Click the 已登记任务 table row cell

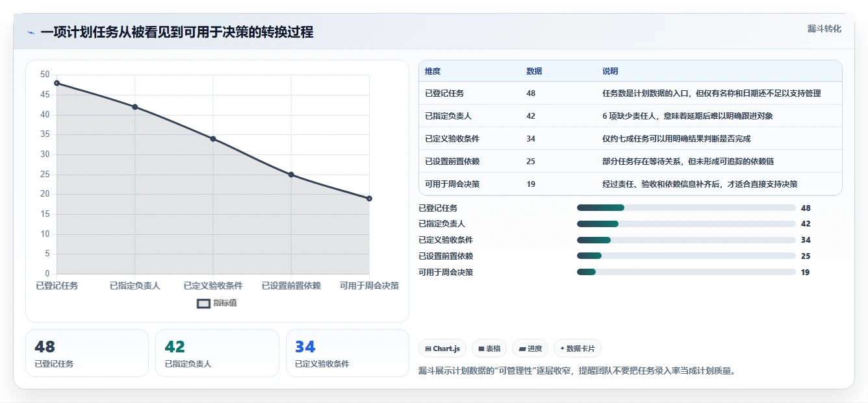444,93
